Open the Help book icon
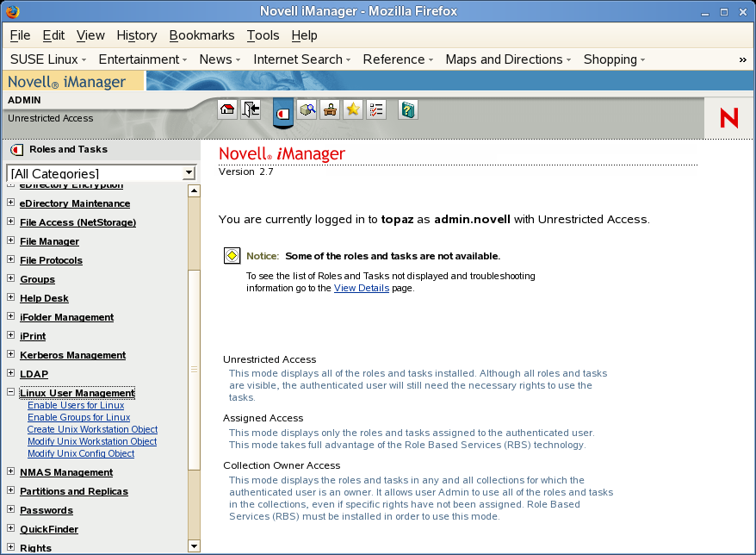 pyautogui.click(x=408, y=109)
